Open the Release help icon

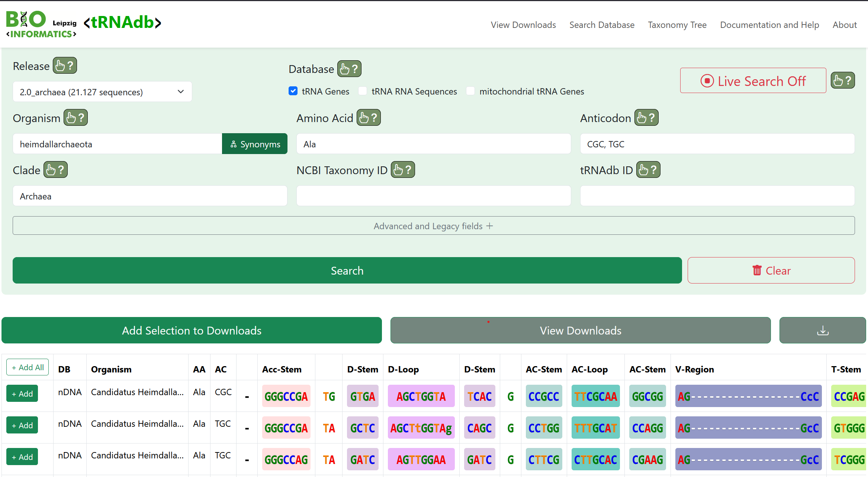pos(65,66)
